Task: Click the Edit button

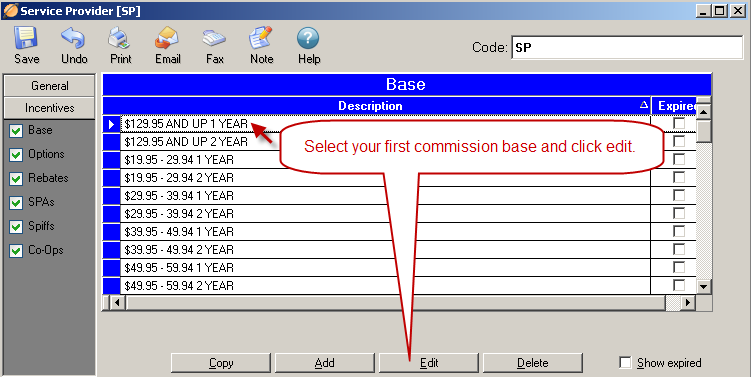Action: [x=429, y=363]
